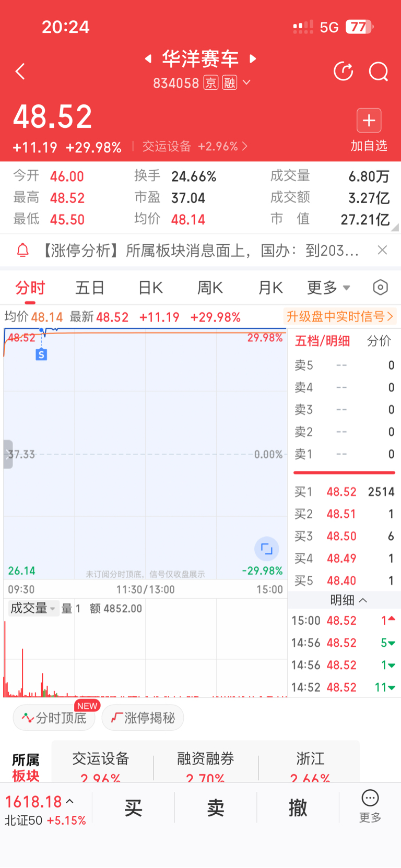401x868 pixels.
Task: Tap the battery indicator in status bar
Action: (x=359, y=27)
